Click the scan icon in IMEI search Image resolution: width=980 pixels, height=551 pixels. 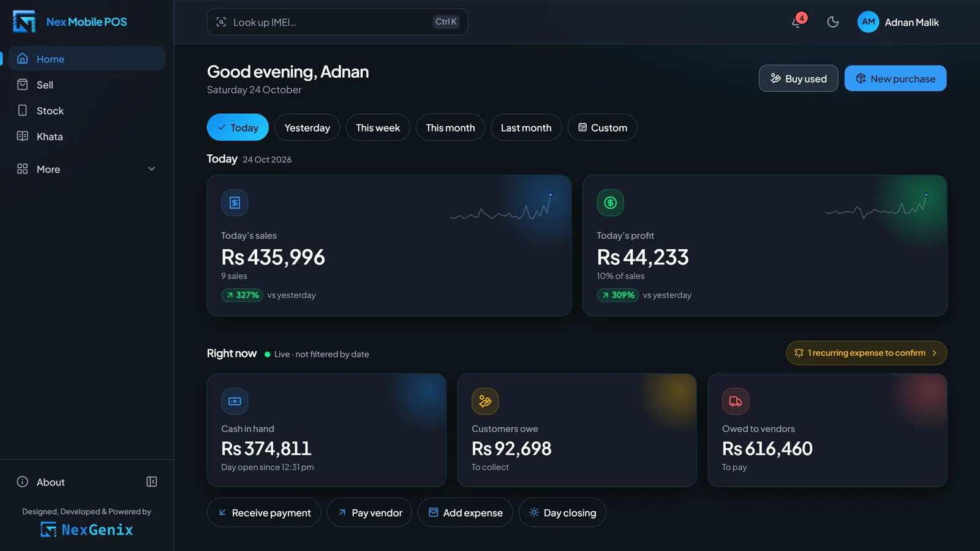(221, 22)
